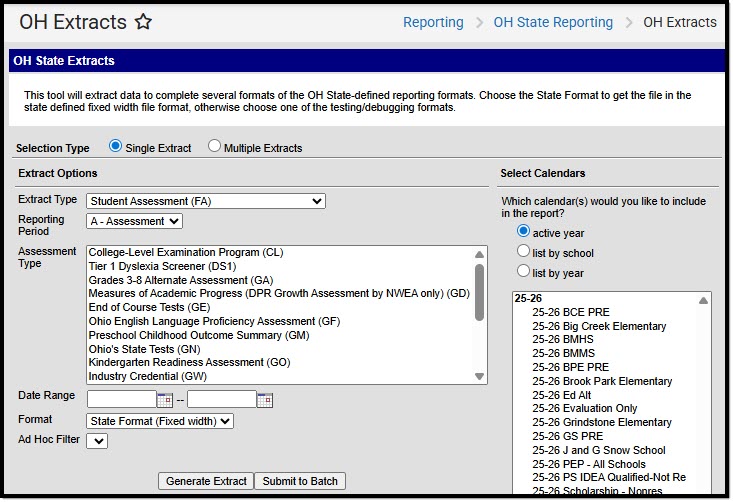Image resolution: width=733 pixels, height=502 pixels.
Task: Select the 25-26 BPE PRE calendar
Action: point(571,367)
